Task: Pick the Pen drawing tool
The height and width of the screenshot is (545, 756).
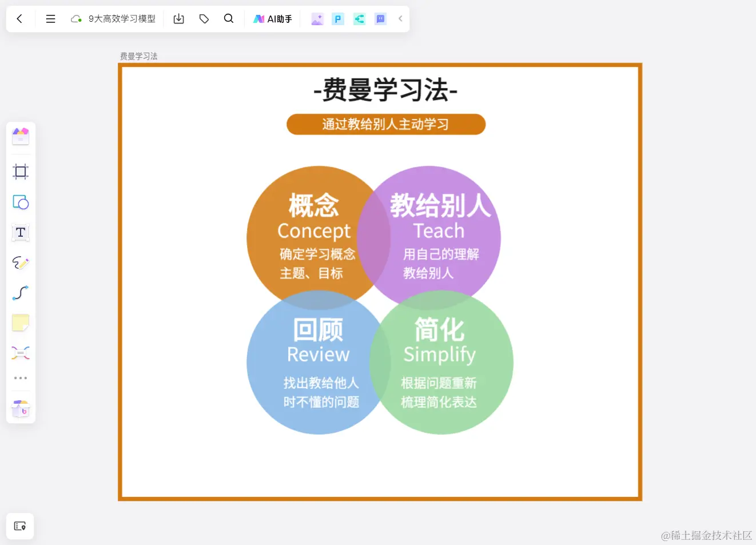Action: tap(21, 263)
